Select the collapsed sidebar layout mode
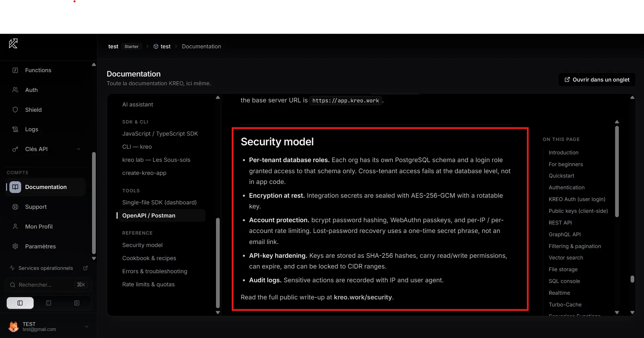The width and height of the screenshot is (644, 338). click(77, 303)
